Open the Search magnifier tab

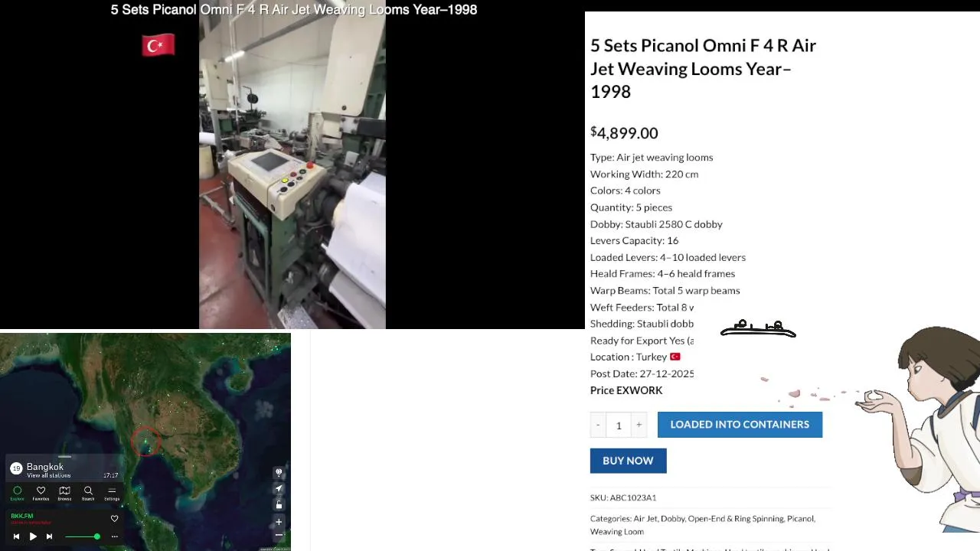pos(88,493)
